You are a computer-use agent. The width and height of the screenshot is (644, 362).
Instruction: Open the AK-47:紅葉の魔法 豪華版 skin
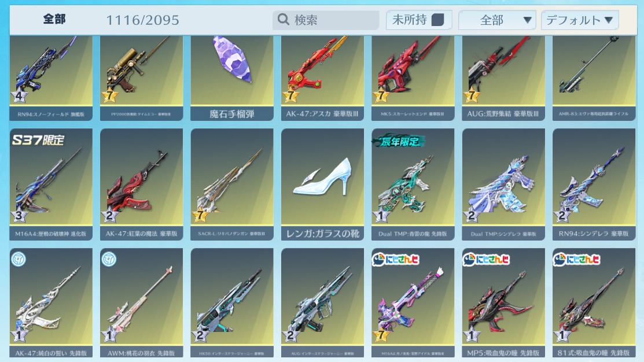click(x=141, y=184)
